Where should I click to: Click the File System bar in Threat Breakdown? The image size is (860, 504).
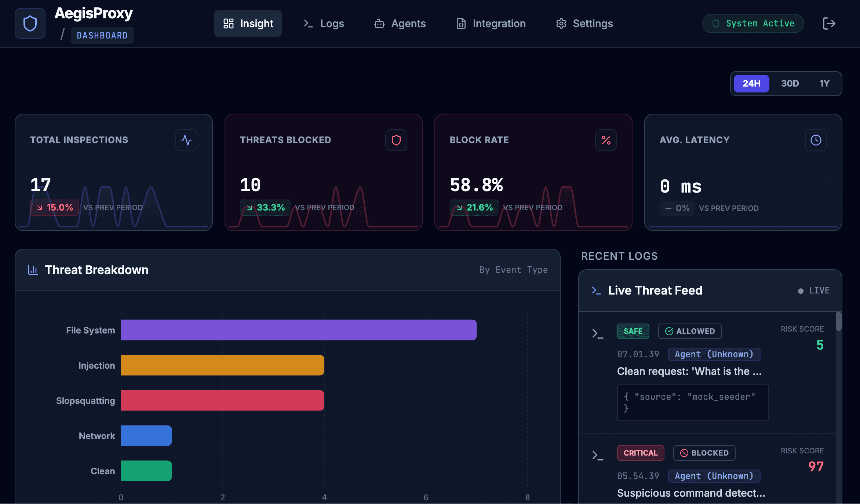coord(298,330)
